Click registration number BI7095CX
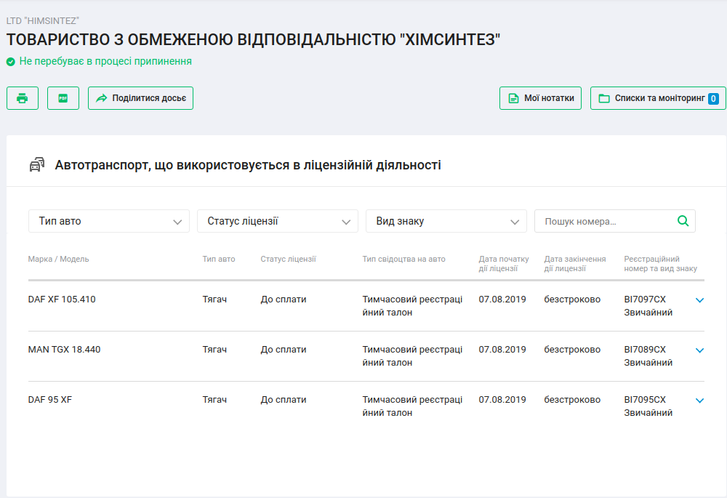727x498 pixels. point(645,400)
